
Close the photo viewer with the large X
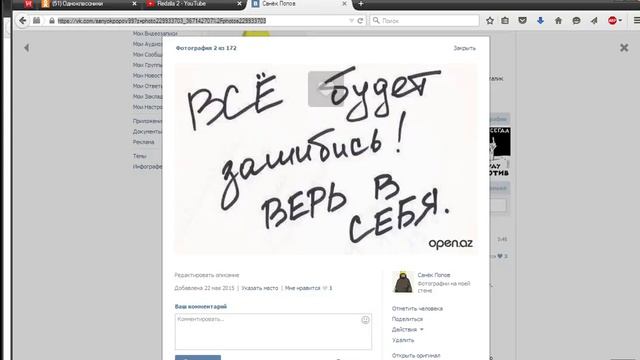pos(624,48)
